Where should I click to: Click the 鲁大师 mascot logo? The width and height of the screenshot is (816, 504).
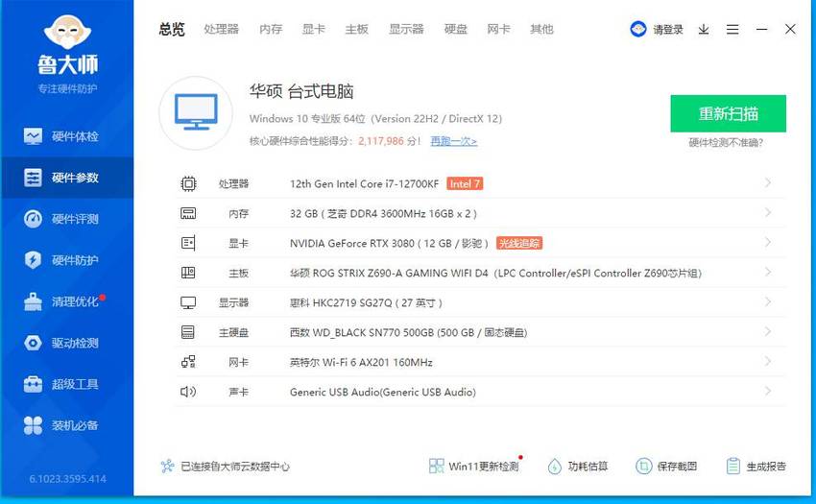coord(67,32)
